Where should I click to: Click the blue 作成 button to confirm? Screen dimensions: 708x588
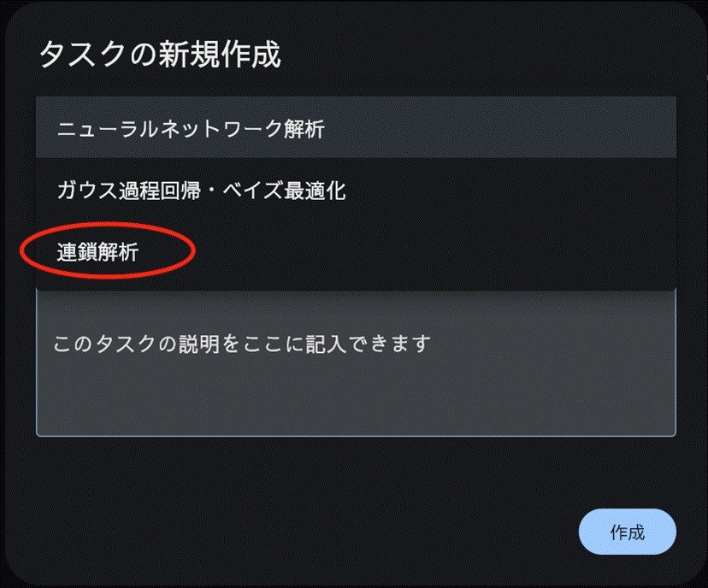627,532
